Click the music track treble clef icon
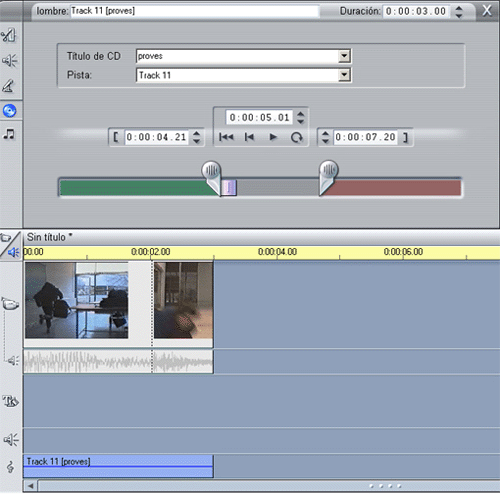This screenshot has height=494, width=500. pyautogui.click(x=10, y=467)
